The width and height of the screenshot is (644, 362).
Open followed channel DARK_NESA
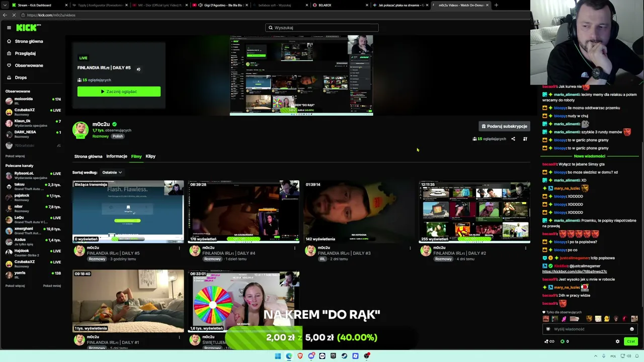pyautogui.click(x=33, y=134)
